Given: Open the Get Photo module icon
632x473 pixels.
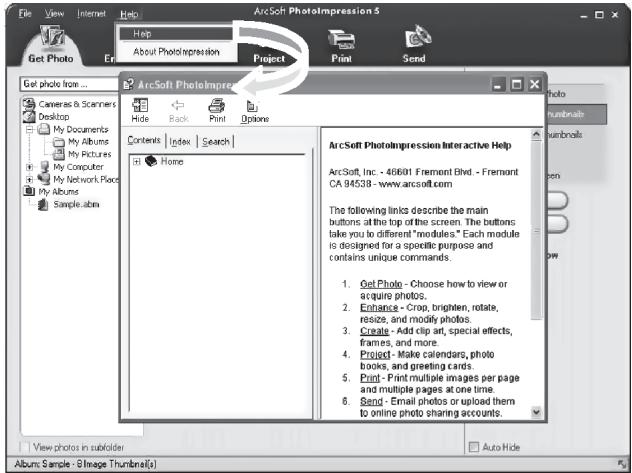Looking at the screenshot, I should click(x=51, y=37).
